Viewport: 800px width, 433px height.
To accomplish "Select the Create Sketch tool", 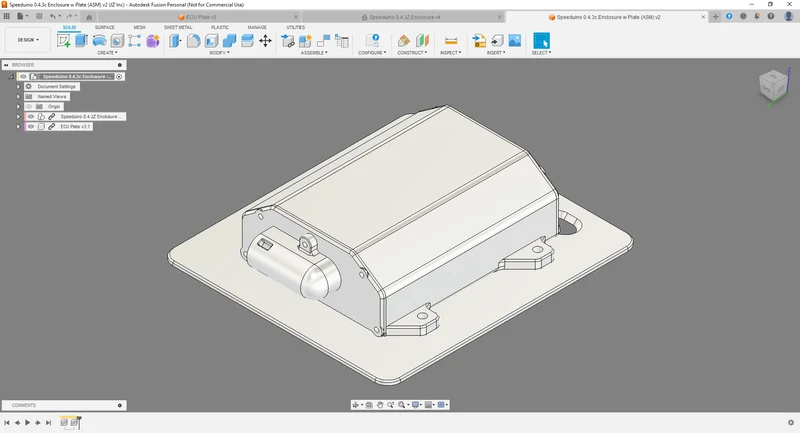I will [x=64, y=41].
